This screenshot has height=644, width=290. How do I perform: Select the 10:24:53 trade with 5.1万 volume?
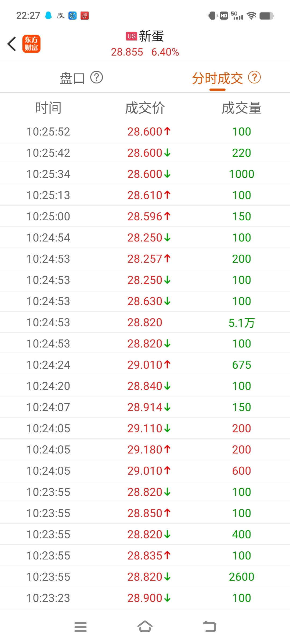145,322
